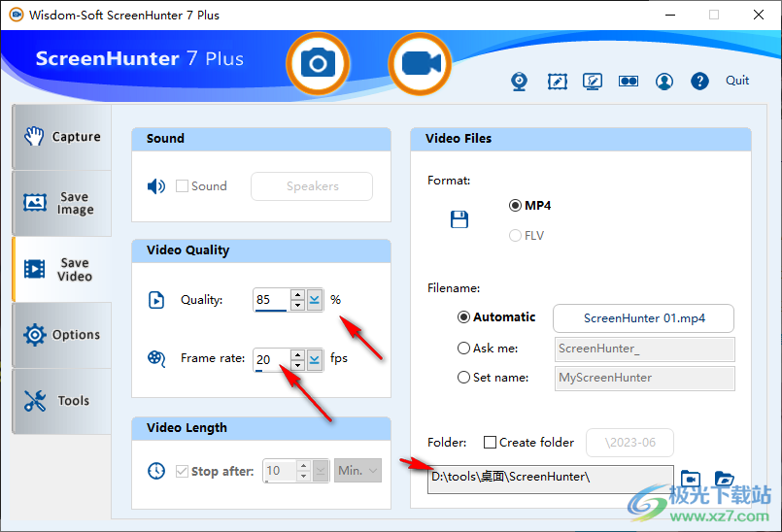Open the user account icon
Screen dimensions: 782x532
[664, 82]
